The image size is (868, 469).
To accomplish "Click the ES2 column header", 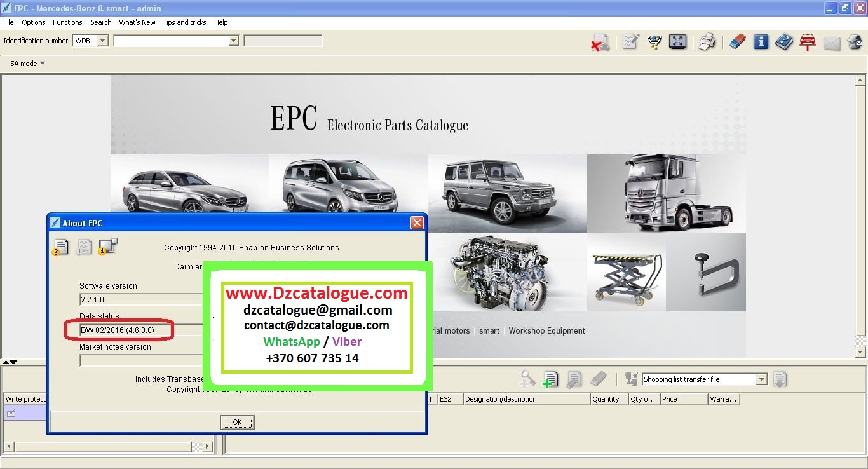I will pos(449,399).
